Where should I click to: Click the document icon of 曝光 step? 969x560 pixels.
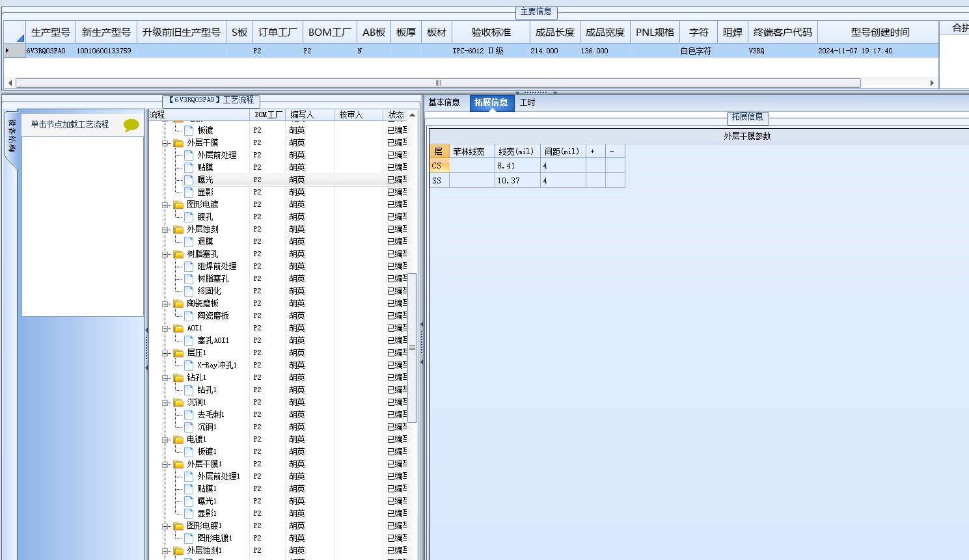point(189,180)
